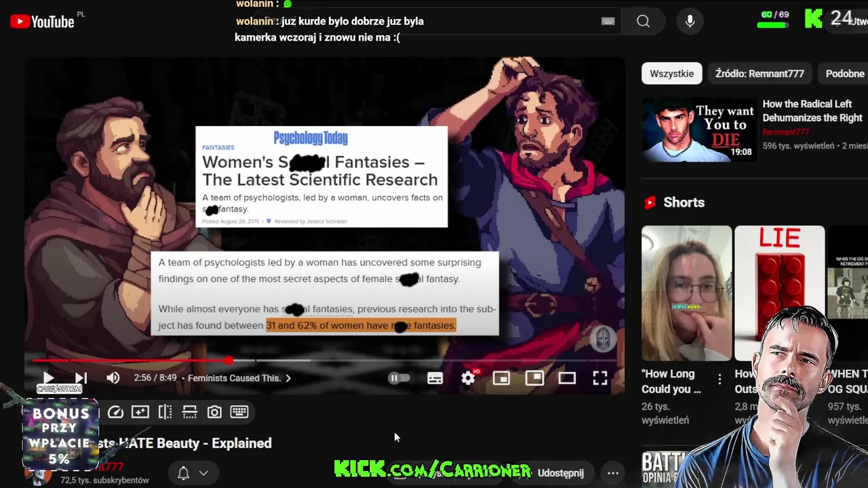Open the red LIE brick Short
The height and width of the screenshot is (488, 868).
pos(779,293)
